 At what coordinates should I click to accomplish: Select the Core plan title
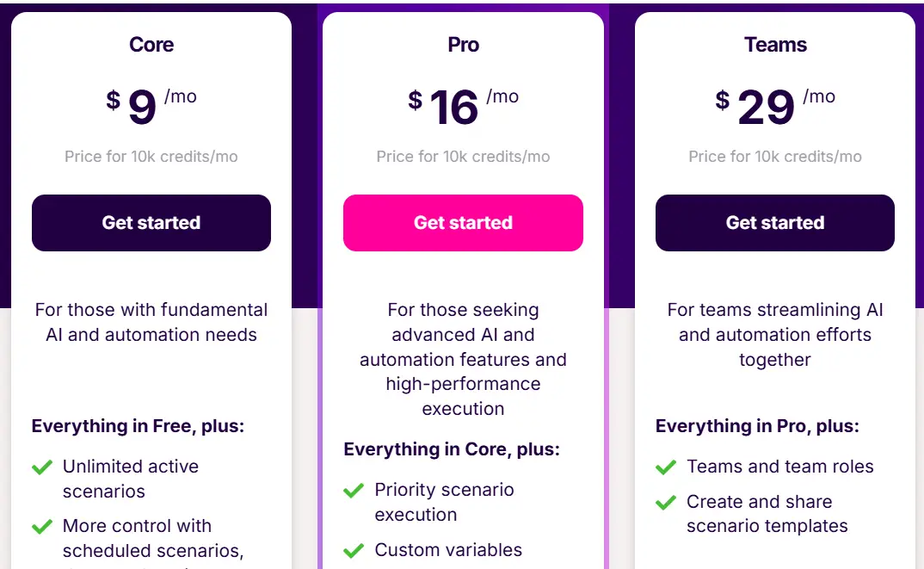click(x=151, y=45)
